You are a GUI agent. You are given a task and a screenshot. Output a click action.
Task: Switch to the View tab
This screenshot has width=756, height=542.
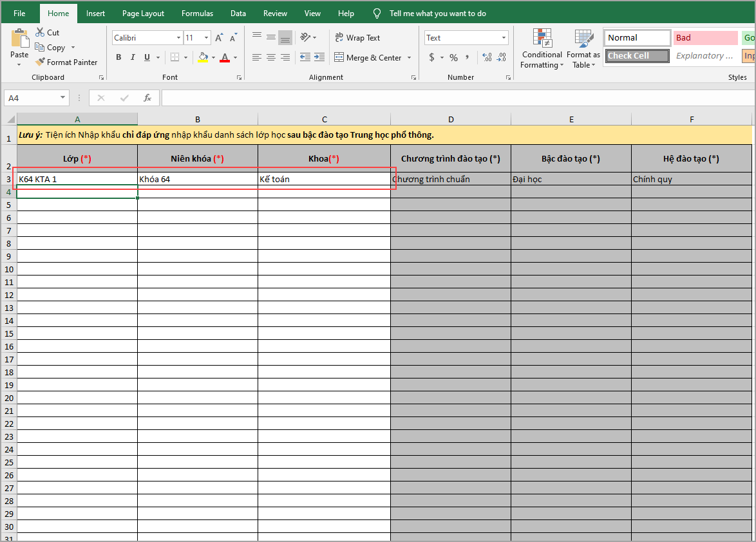312,14
